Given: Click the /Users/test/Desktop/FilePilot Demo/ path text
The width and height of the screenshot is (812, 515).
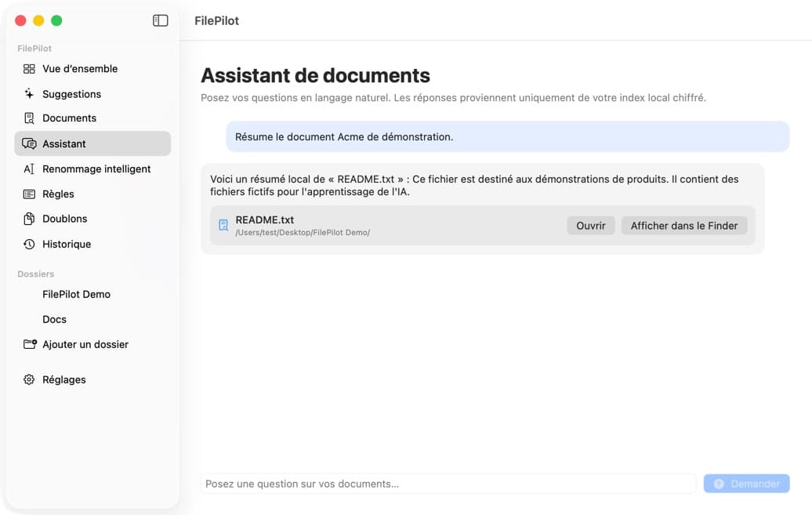Looking at the screenshot, I should [303, 233].
